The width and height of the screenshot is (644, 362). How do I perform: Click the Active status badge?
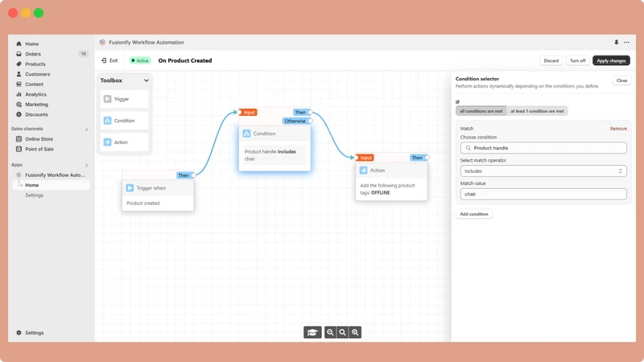point(139,60)
